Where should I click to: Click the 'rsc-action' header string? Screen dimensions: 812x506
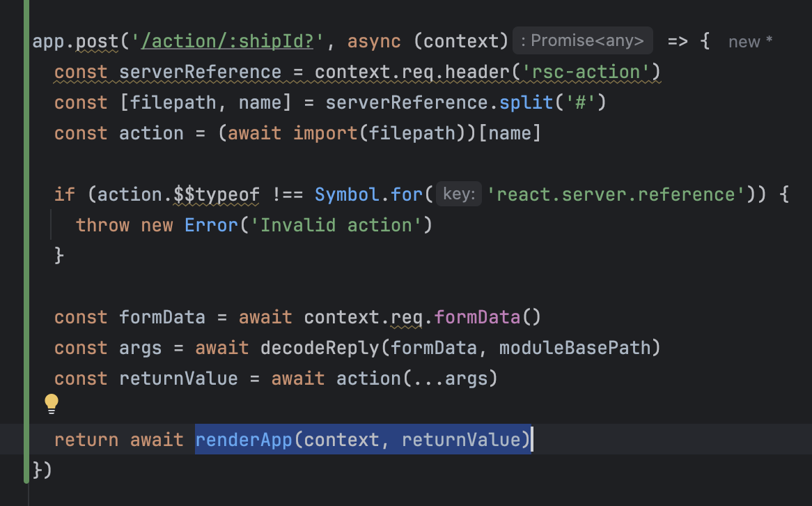click(586, 72)
